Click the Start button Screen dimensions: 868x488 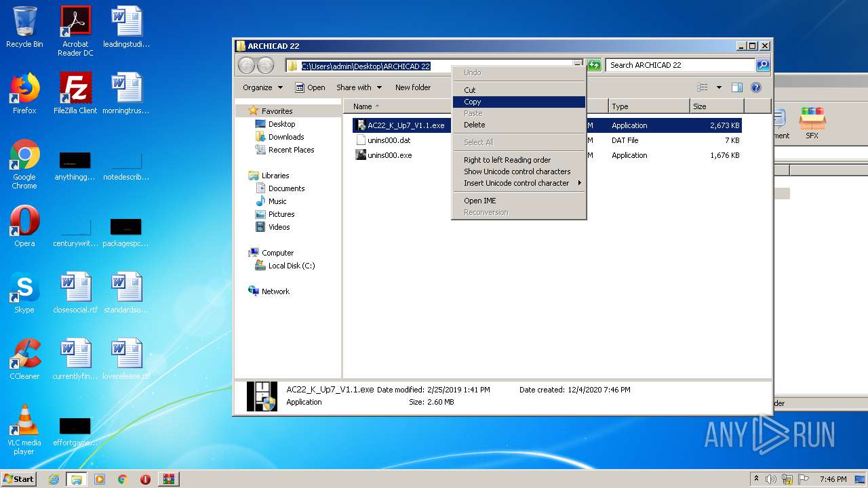19,479
